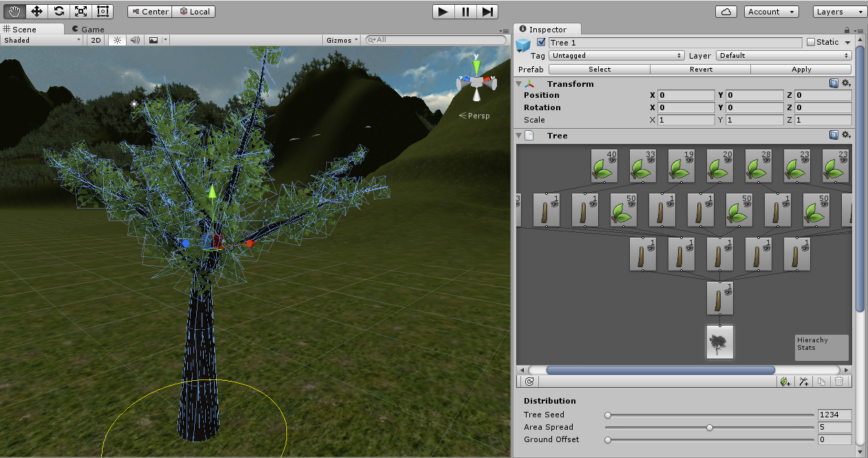Open the Cloud services panel
This screenshot has width=868, height=458.
(726, 12)
